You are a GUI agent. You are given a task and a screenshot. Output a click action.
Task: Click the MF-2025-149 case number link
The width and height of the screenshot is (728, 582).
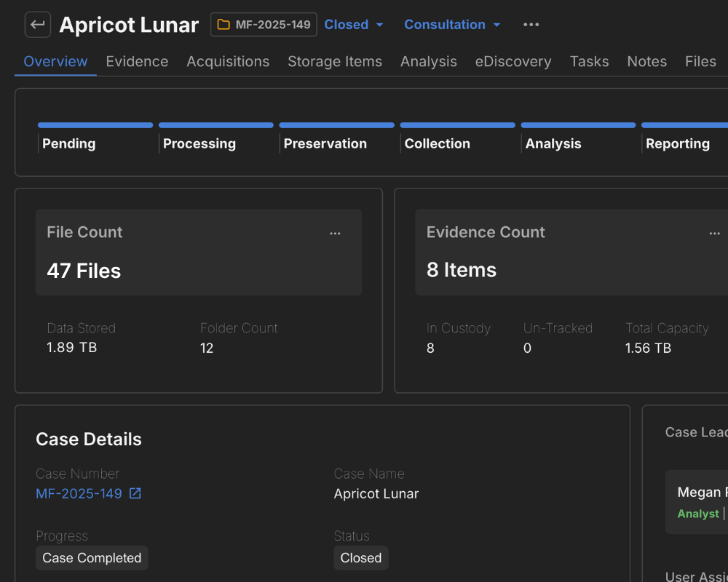80,493
